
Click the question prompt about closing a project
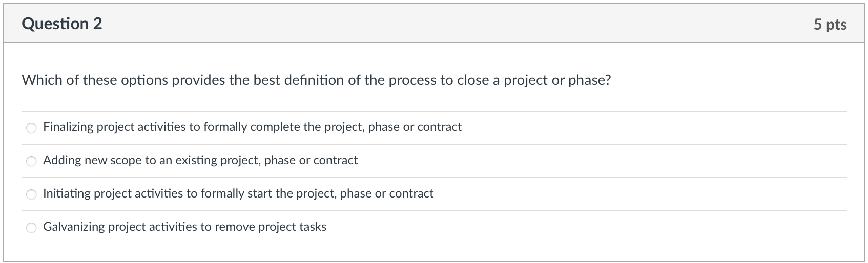(316, 80)
